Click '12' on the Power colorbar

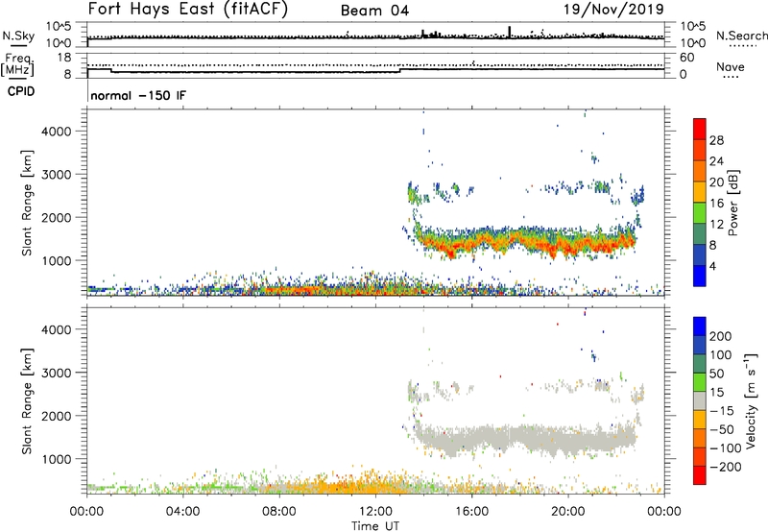coord(716,225)
